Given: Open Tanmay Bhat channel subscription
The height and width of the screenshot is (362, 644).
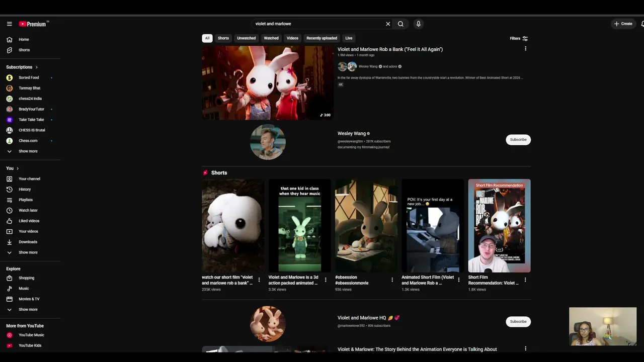Looking at the screenshot, I should [x=30, y=88].
